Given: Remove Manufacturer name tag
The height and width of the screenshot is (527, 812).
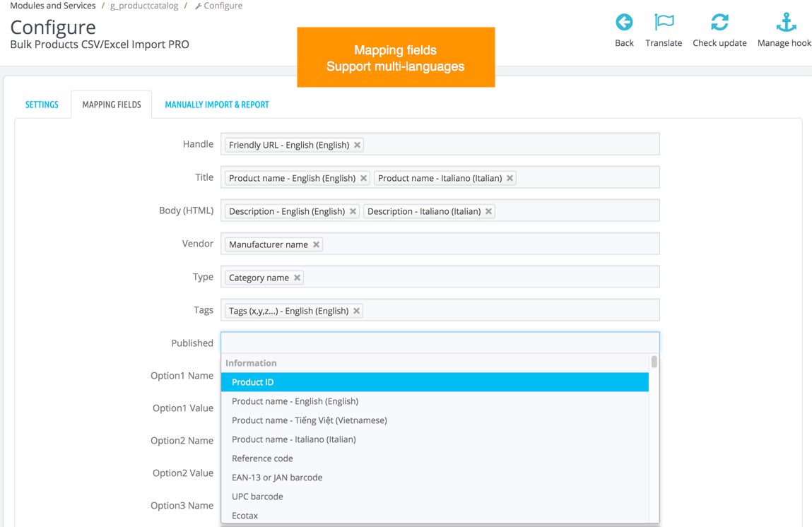Looking at the screenshot, I should tap(317, 244).
